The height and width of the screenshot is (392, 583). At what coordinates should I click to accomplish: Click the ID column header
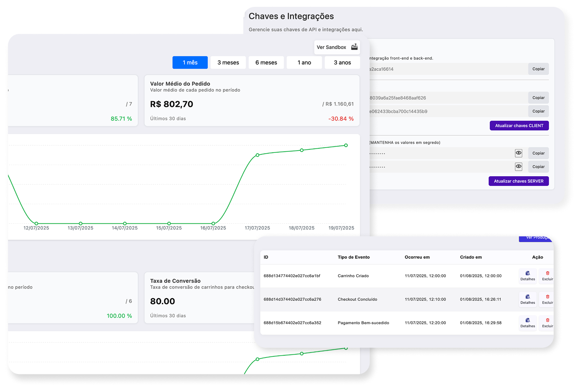point(266,257)
